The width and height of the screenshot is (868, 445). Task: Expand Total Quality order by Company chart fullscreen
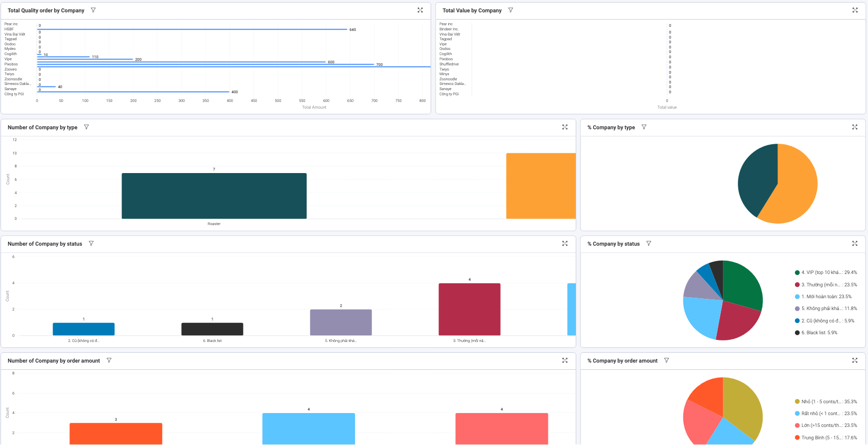coord(420,10)
